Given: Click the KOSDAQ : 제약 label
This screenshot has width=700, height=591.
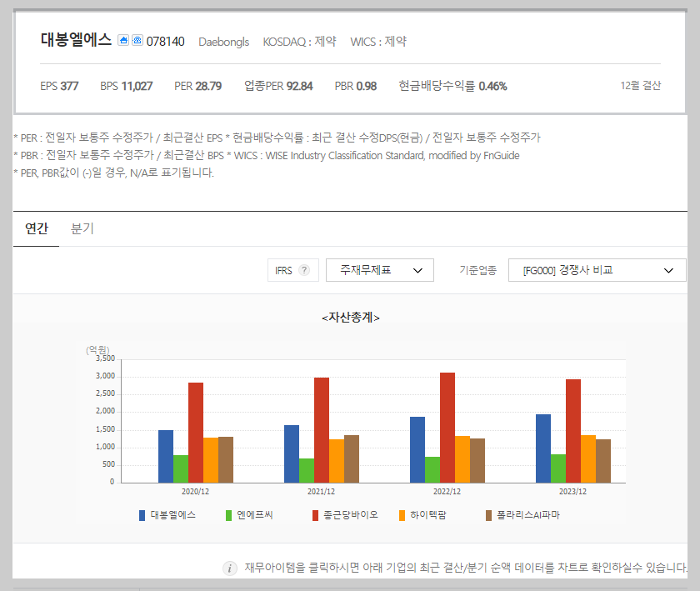Looking at the screenshot, I should [x=299, y=42].
